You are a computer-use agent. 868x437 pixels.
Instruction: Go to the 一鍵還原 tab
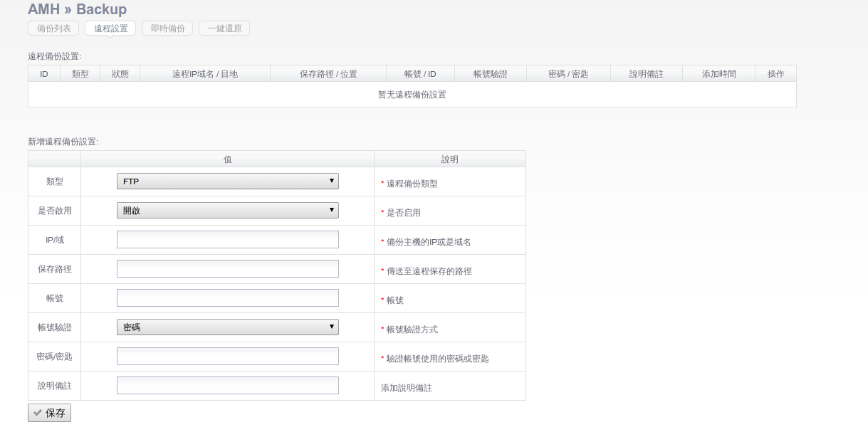tap(224, 28)
